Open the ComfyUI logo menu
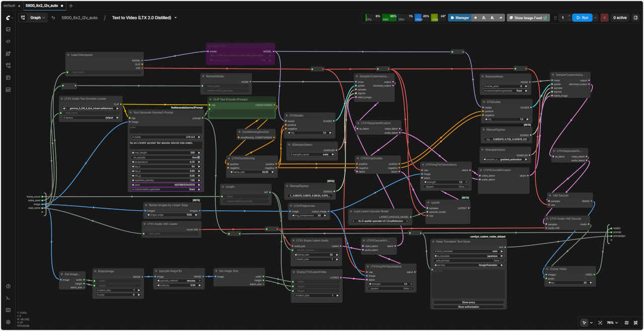 pyautogui.click(x=8, y=18)
